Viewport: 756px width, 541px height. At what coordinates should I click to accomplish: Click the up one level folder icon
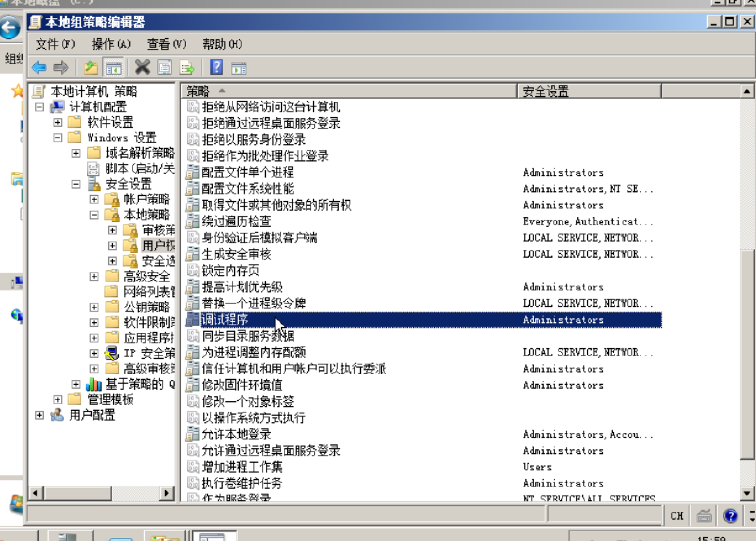coord(90,68)
